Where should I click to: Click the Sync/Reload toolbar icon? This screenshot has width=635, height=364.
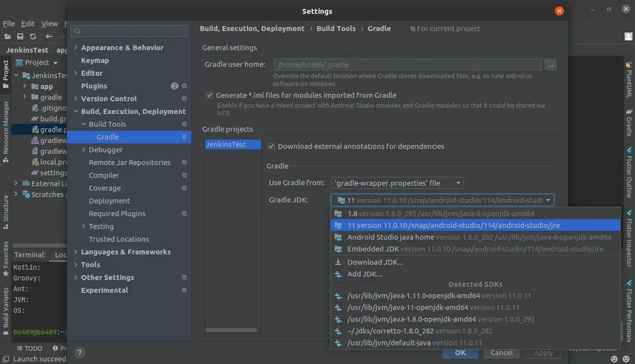(33, 37)
